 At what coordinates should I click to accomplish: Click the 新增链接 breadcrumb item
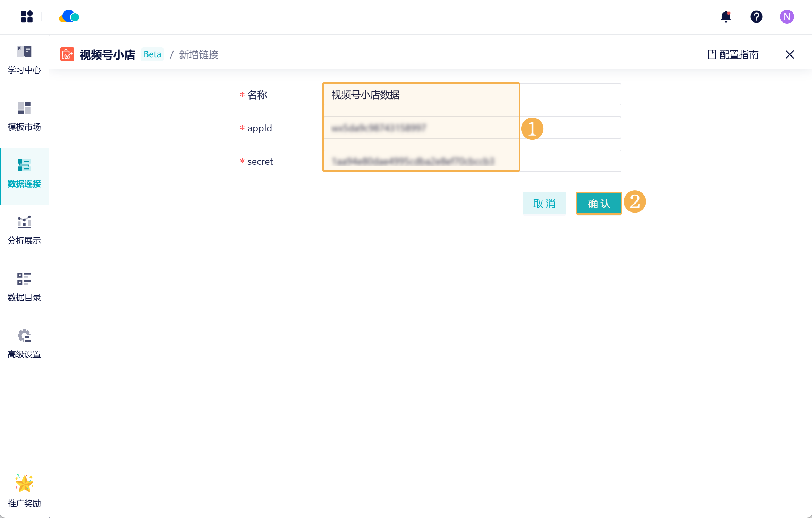[198, 55]
